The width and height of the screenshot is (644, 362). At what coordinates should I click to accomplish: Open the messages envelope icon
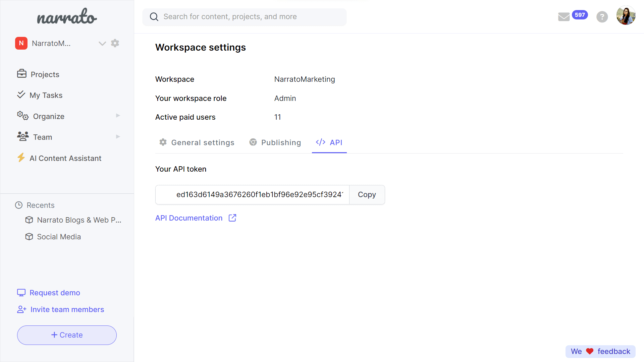[564, 17]
